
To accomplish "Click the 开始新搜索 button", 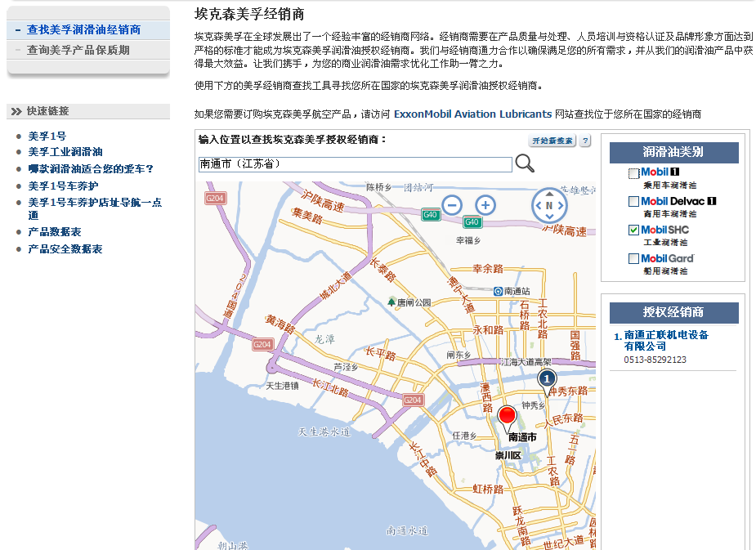I will coord(552,141).
